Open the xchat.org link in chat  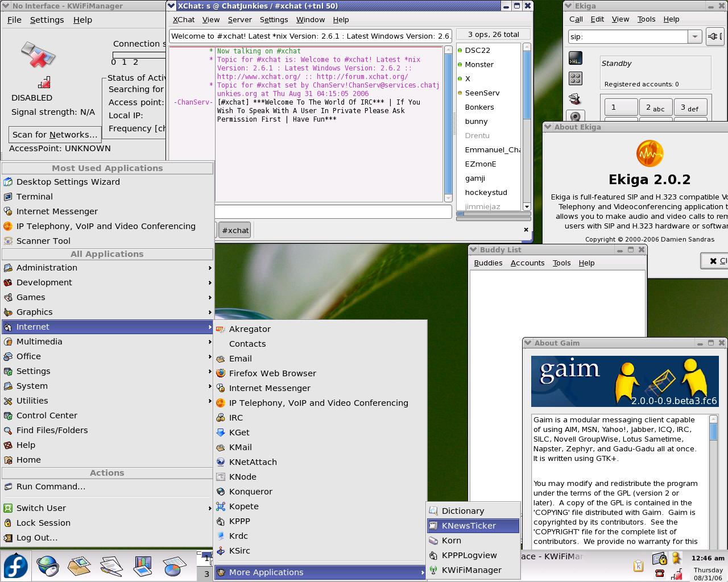[259, 77]
